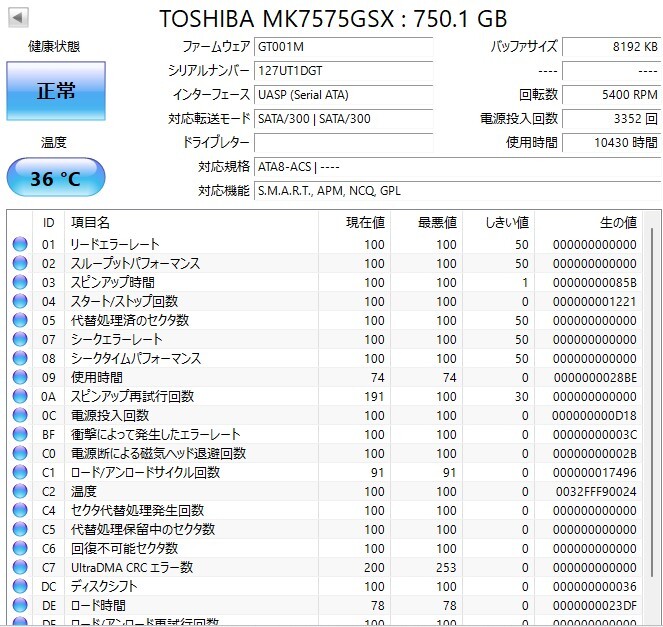Click the empty drive letter field
663x627 pixels.
pos(343,143)
